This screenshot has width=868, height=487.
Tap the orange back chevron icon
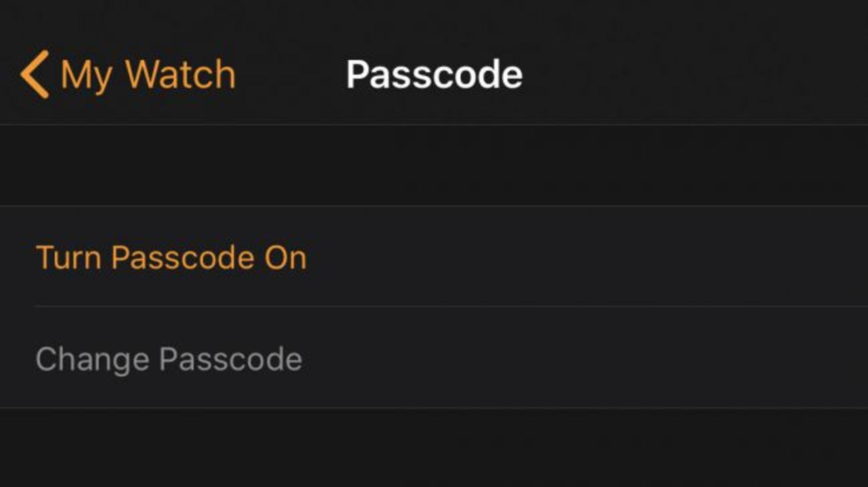tap(35, 75)
